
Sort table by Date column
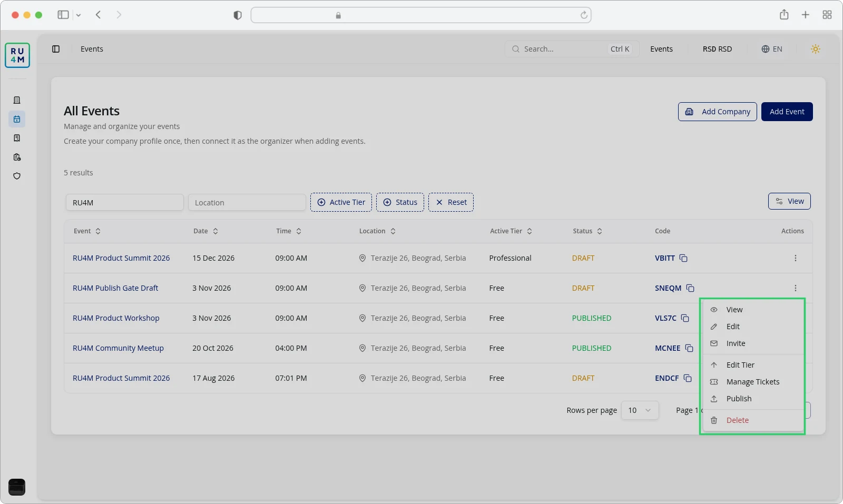pos(205,231)
